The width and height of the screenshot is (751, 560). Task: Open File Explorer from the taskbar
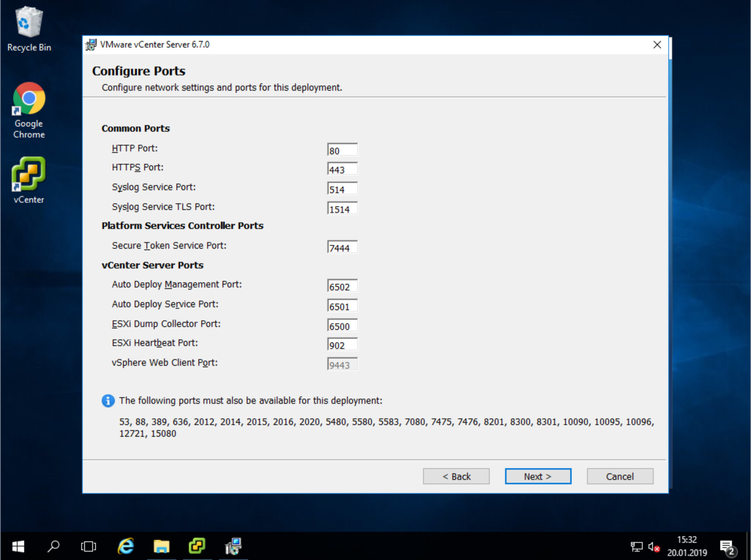coord(161,546)
